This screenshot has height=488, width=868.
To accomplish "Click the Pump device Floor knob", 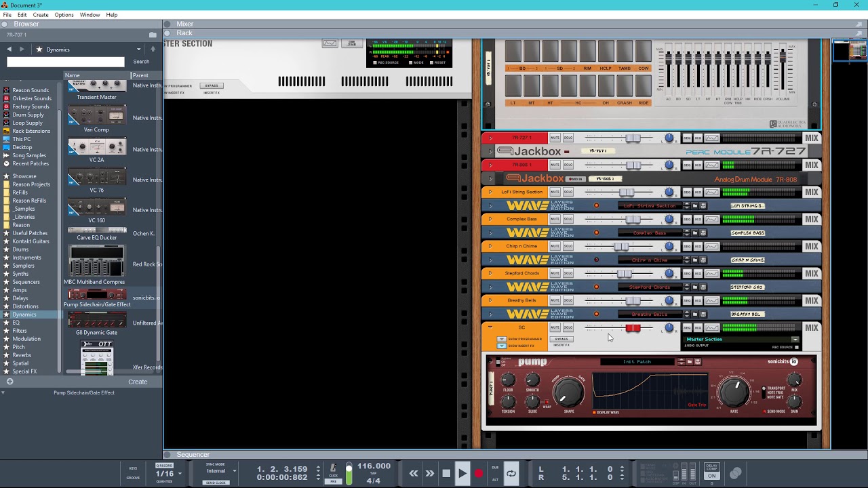I will click(508, 380).
